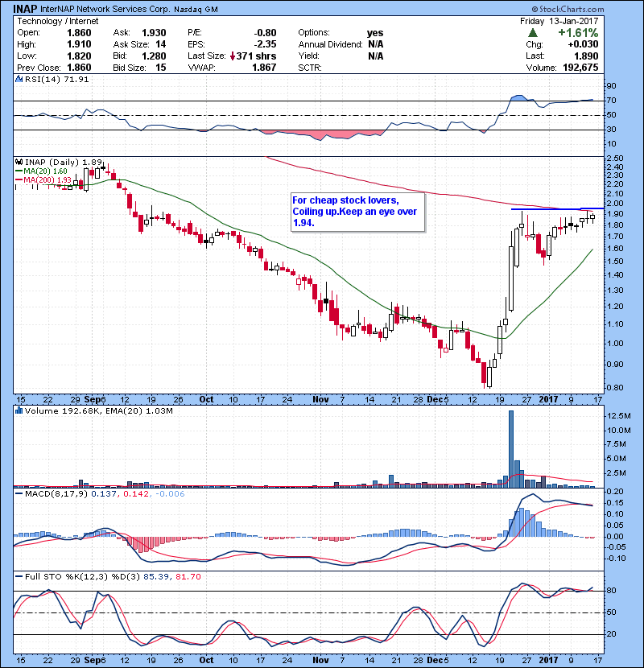This screenshot has width=644, height=668.
Task: Click the red down arrow beside 371 shrs
Action: click(x=233, y=56)
